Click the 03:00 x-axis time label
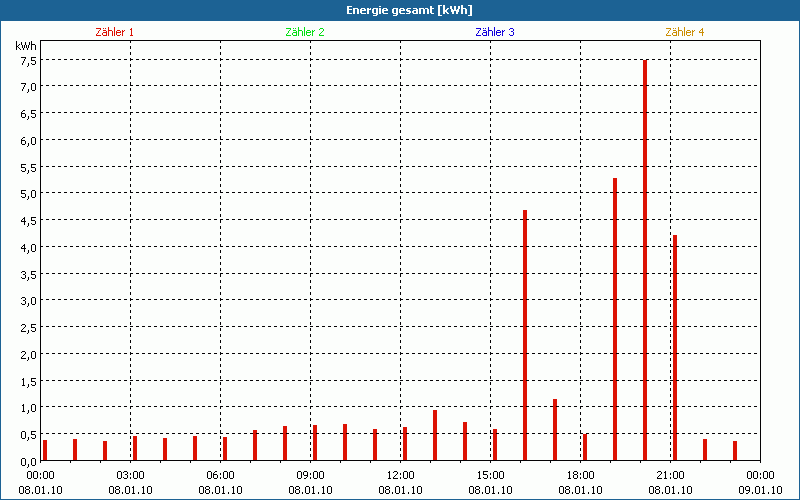 click(131, 476)
